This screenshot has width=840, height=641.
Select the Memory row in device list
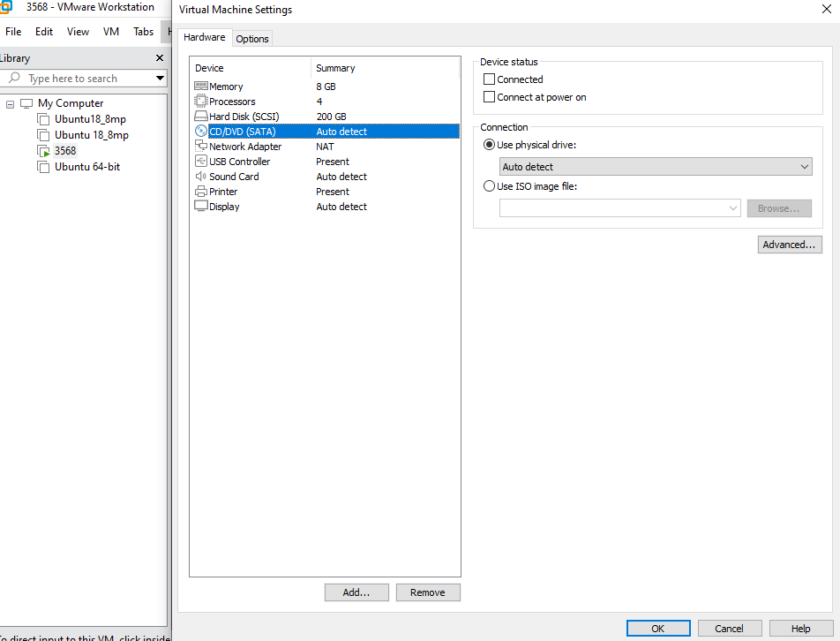pyautogui.click(x=326, y=87)
